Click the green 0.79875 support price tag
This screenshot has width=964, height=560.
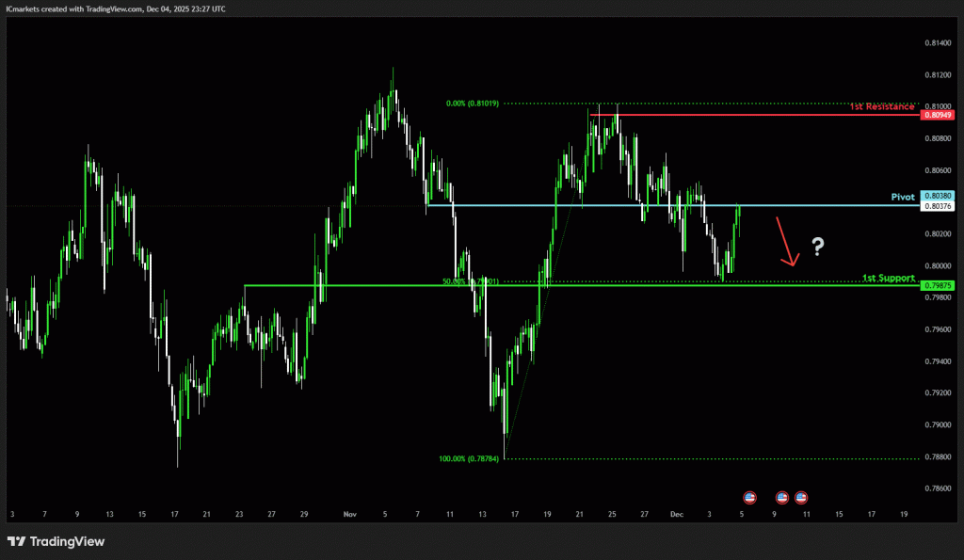click(938, 285)
